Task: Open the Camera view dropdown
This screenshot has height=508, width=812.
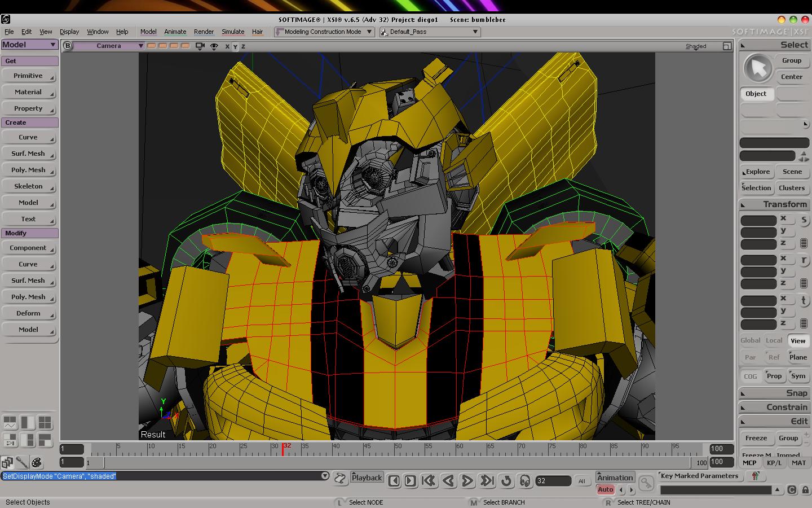Action: click(x=109, y=46)
